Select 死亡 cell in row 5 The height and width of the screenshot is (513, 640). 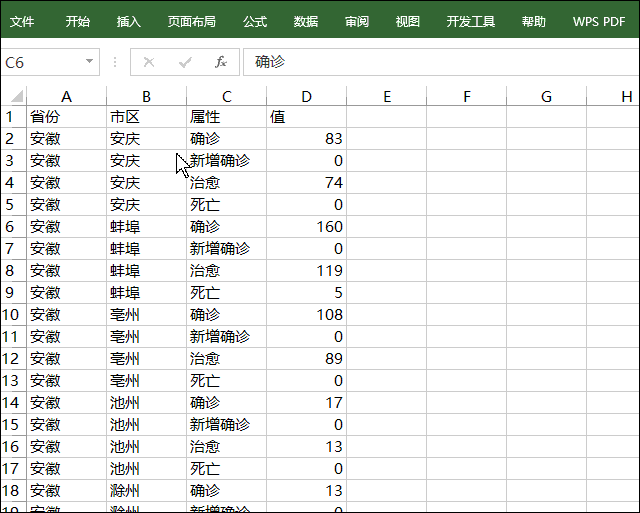227,204
